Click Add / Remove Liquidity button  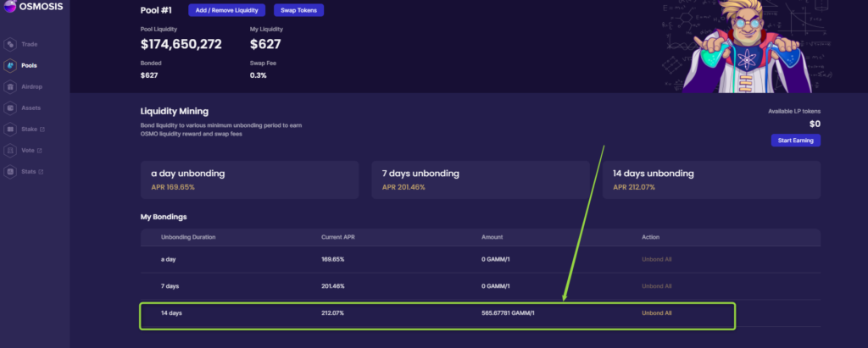(x=226, y=10)
